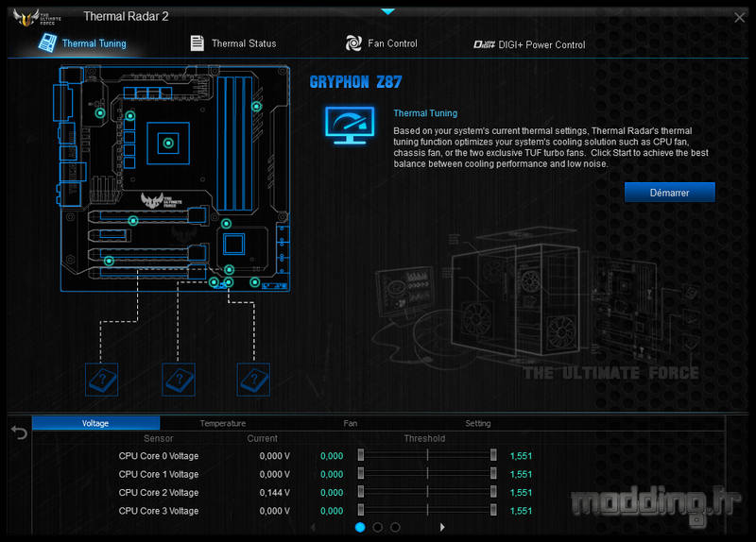Click the CPU Core 1 Voltage label
The height and width of the screenshot is (542, 756).
[x=159, y=474]
